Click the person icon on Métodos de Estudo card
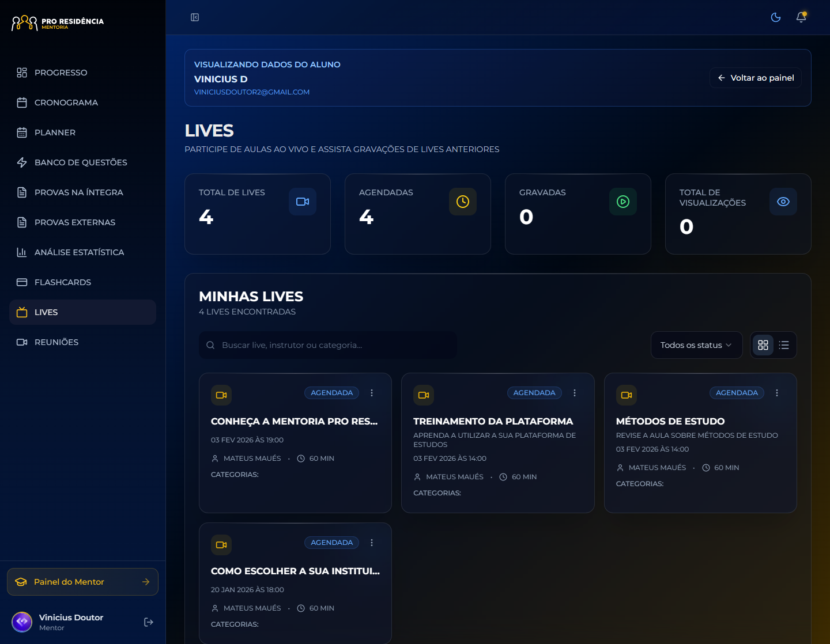The width and height of the screenshot is (830, 644). (620, 468)
